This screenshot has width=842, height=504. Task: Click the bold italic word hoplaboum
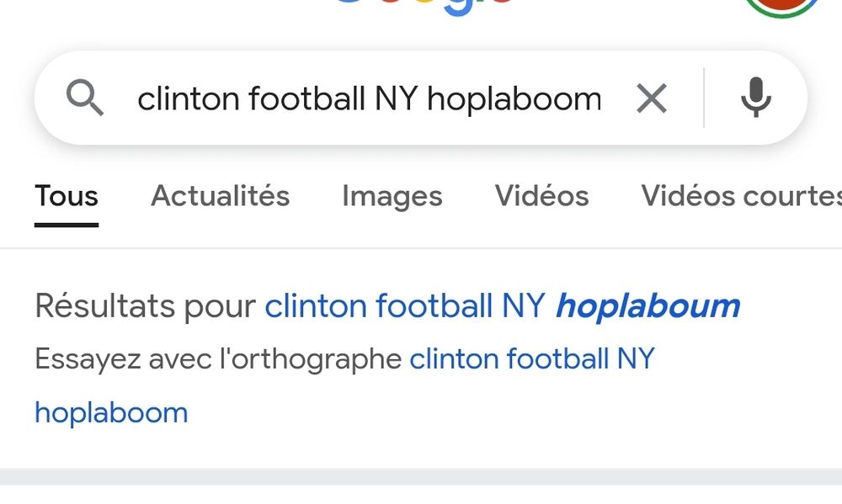647,307
